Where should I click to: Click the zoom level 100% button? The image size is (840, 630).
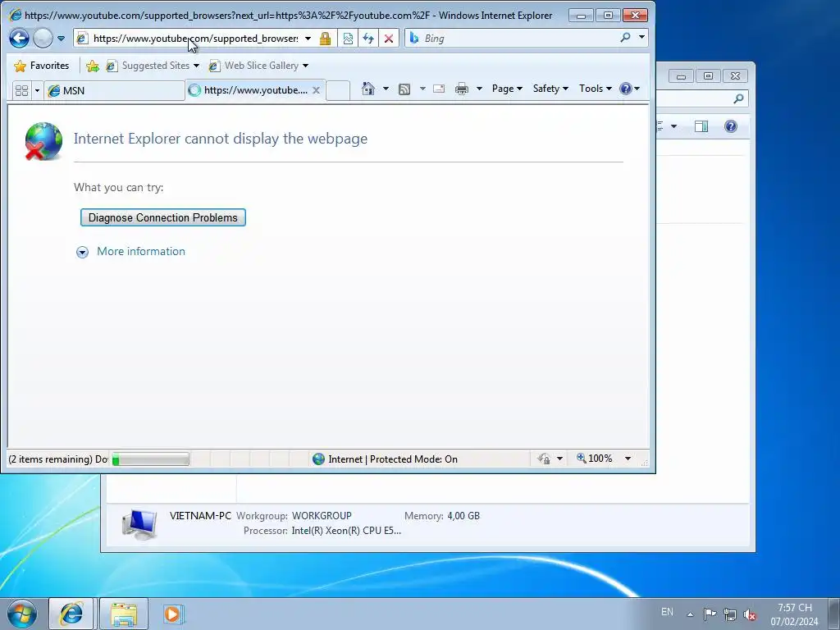coord(595,459)
